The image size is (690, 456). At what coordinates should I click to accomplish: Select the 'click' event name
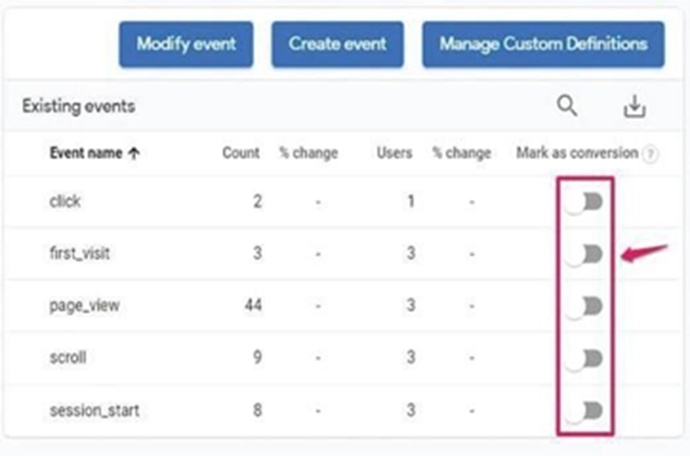tap(65, 201)
